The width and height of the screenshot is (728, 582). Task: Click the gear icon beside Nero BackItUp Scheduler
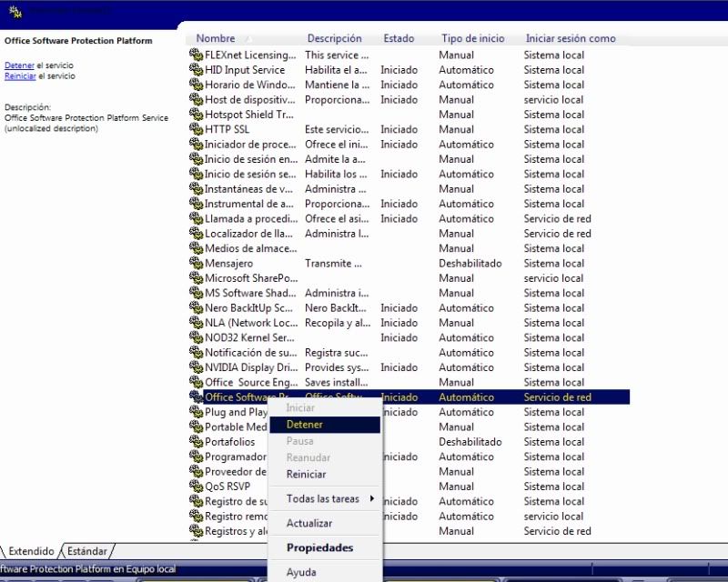pos(196,307)
